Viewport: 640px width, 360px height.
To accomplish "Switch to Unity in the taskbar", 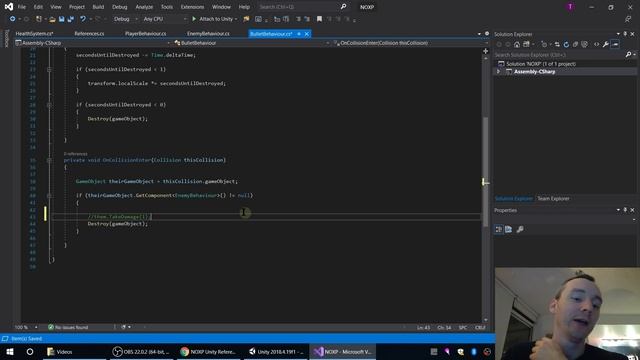I will pyautogui.click(x=276, y=351).
